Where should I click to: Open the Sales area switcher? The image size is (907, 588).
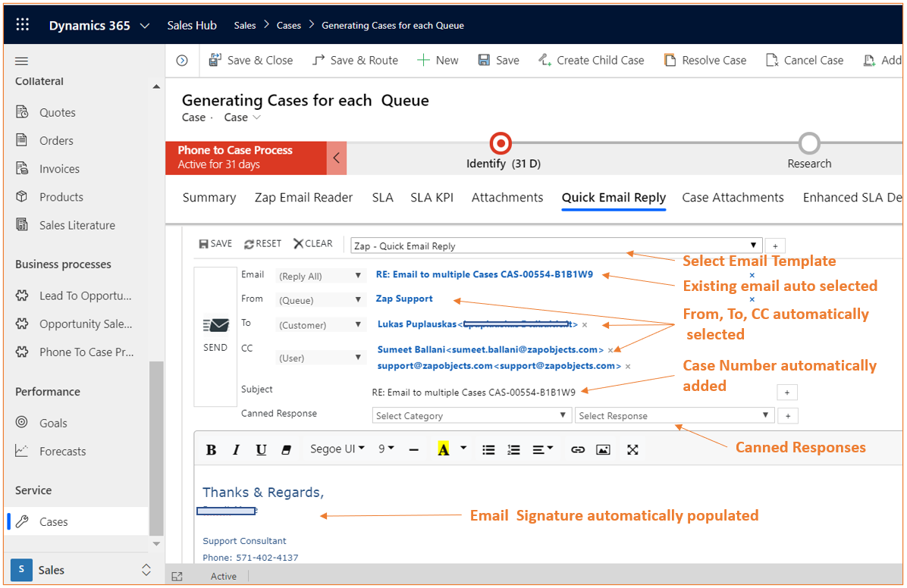81,570
